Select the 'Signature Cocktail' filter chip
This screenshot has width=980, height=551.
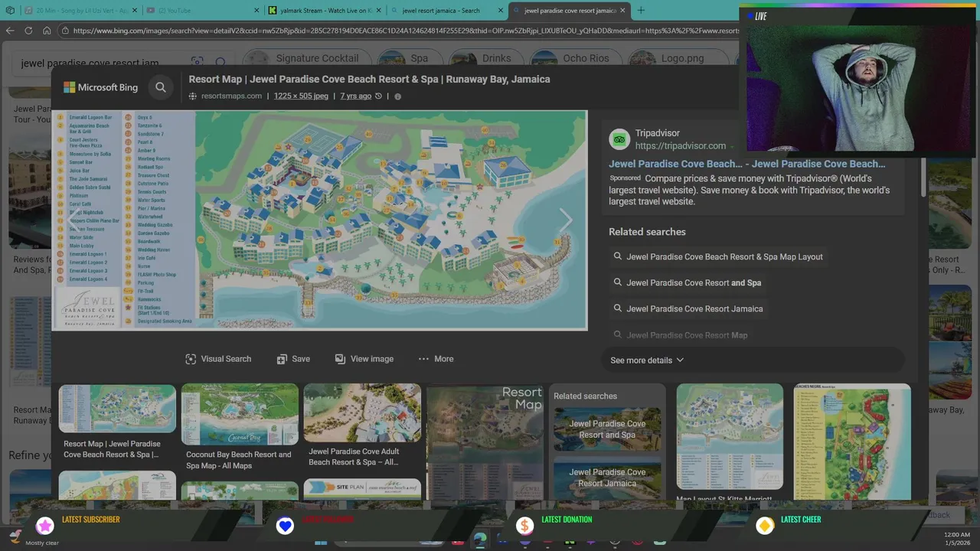point(306,59)
